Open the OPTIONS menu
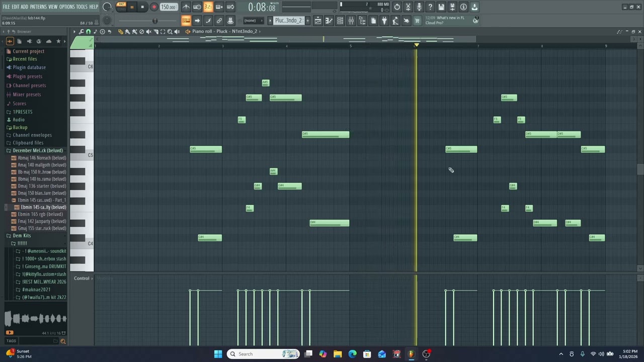644x362 pixels. [x=67, y=7]
